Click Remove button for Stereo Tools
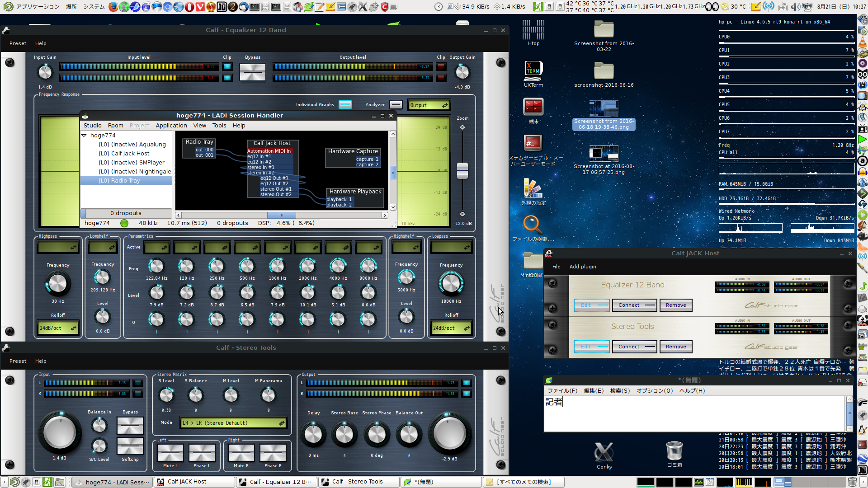This screenshot has height=488, width=868. click(676, 347)
